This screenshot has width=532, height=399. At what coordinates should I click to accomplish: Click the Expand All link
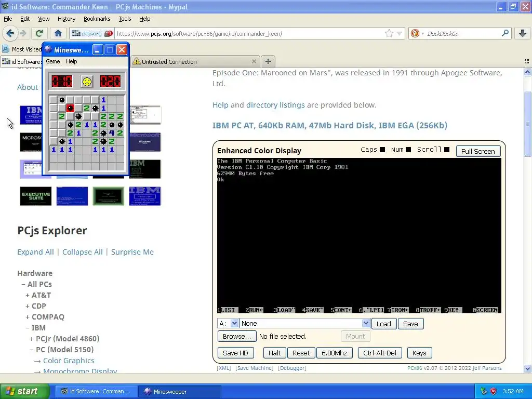(x=36, y=252)
